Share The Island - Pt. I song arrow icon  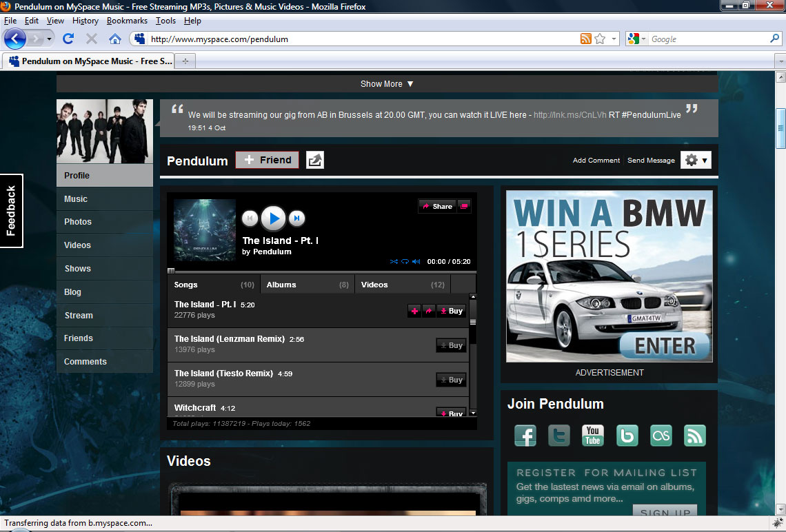pyautogui.click(x=429, y=311)
